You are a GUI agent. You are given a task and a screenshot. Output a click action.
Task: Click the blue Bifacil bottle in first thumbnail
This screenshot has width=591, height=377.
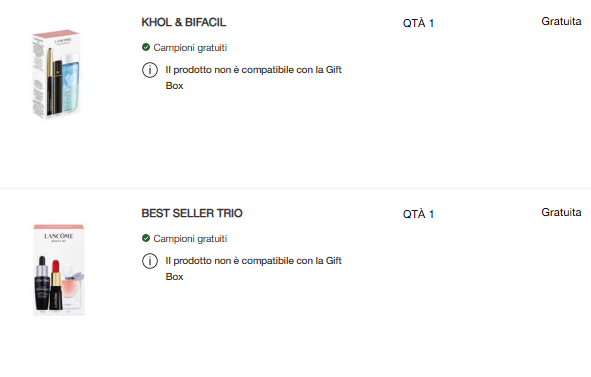[x=69, y=83]
